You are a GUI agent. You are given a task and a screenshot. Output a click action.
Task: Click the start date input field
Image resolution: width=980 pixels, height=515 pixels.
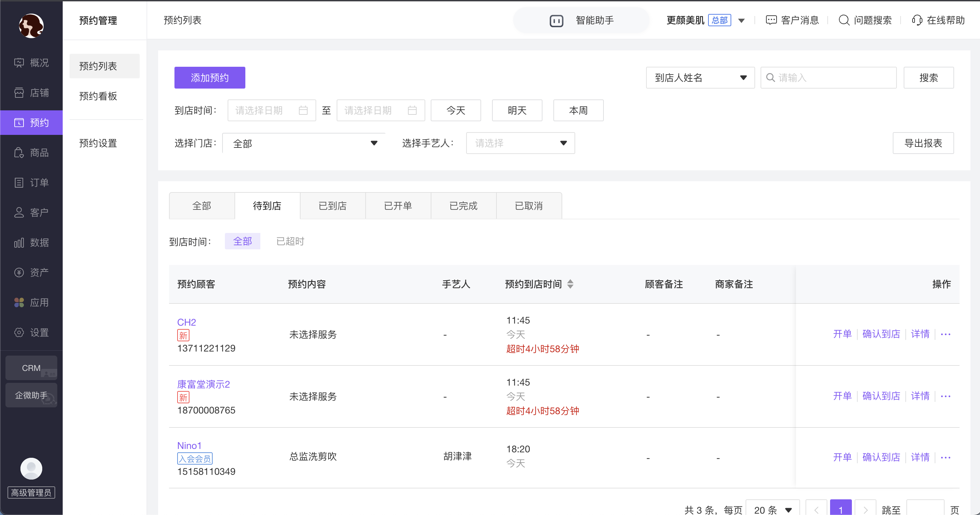coord(271,110)
